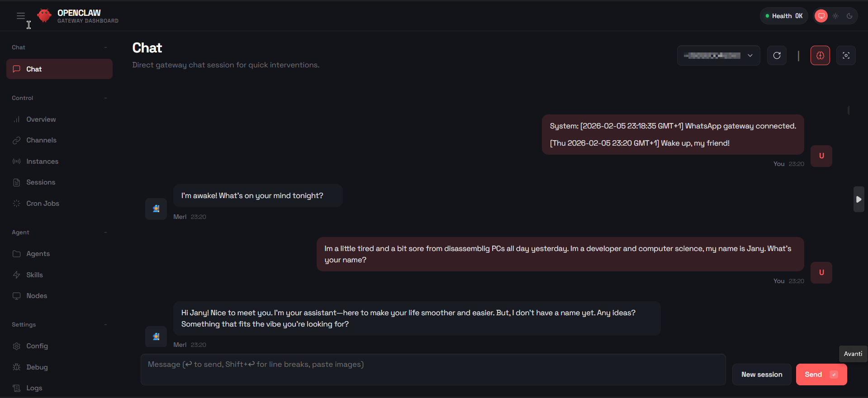Focus the Message input field
Image resolution: width=868 pixels, height=398 pixels.
[433, 370]
